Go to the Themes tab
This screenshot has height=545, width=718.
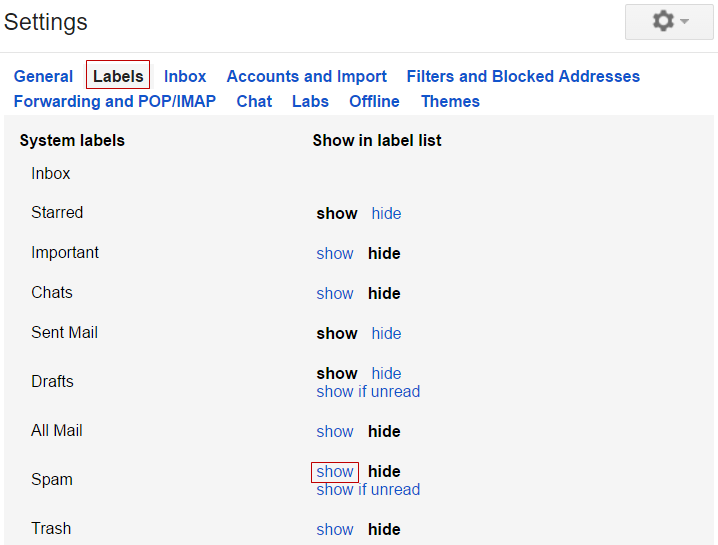coord(450,101)
